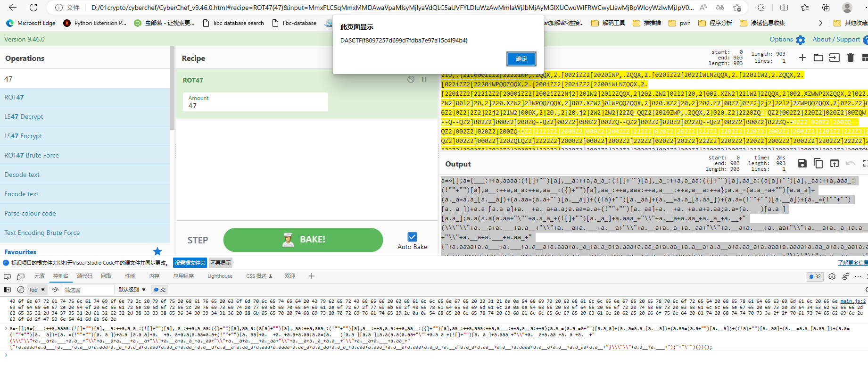The width and height of the screenshot is (868, 367).
Task: Open file as input icon
Action: pyautogui.click(x=834, y=58)
